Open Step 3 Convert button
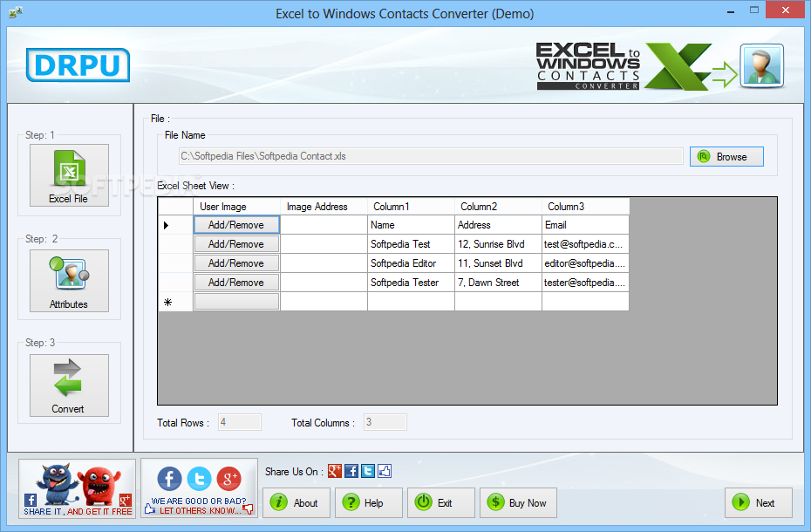This screenshot has height=532, width=811. pyautogui.click(x=69, y=385)
